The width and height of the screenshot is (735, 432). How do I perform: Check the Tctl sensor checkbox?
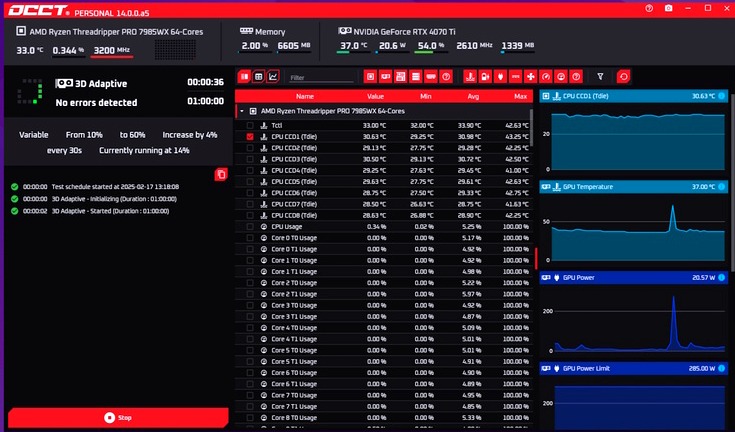coord(250,125)
